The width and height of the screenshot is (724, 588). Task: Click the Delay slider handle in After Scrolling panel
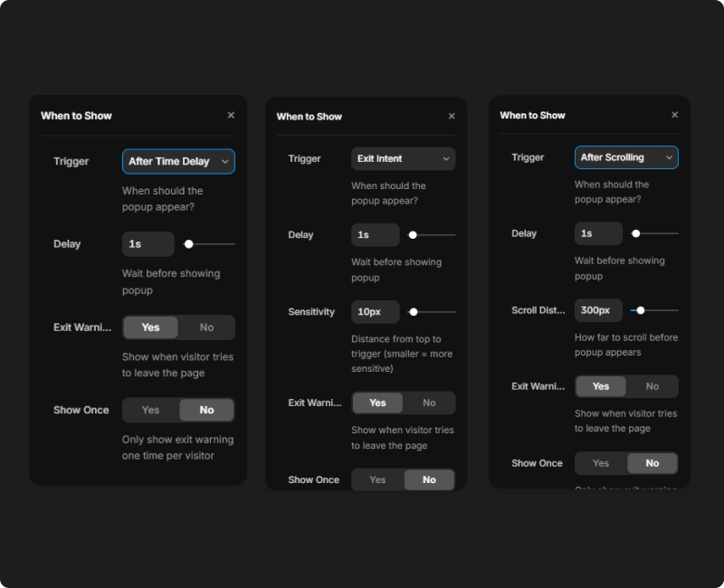click(636, 233)
